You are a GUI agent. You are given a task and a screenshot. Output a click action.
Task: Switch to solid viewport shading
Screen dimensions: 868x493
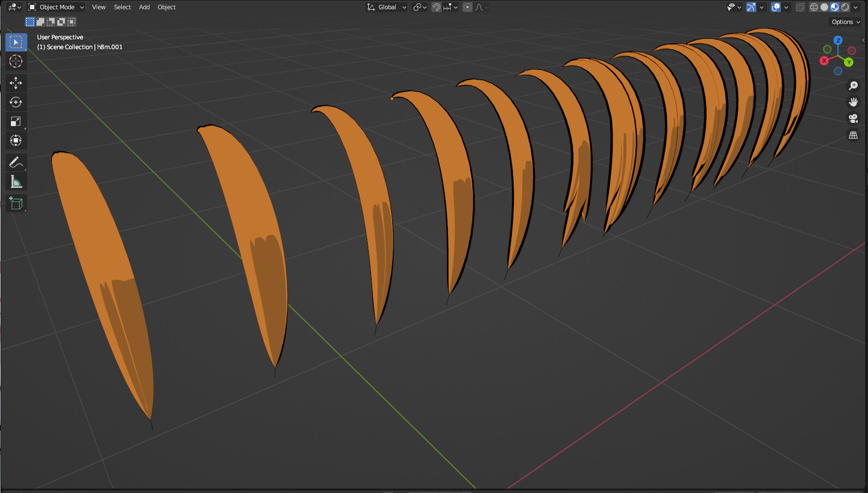(824, 7)
